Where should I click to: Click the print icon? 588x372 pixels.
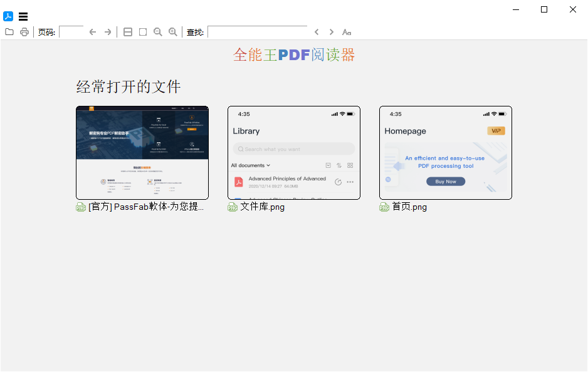tap(24, 32)
